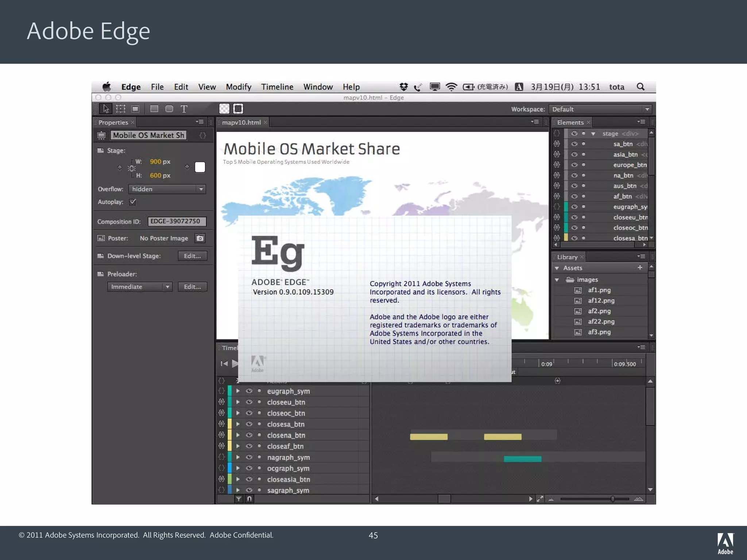Expand eugraph_sym layer in timeline
The width and height of the screenshot is (747, 560).
[x=238, y=391]
